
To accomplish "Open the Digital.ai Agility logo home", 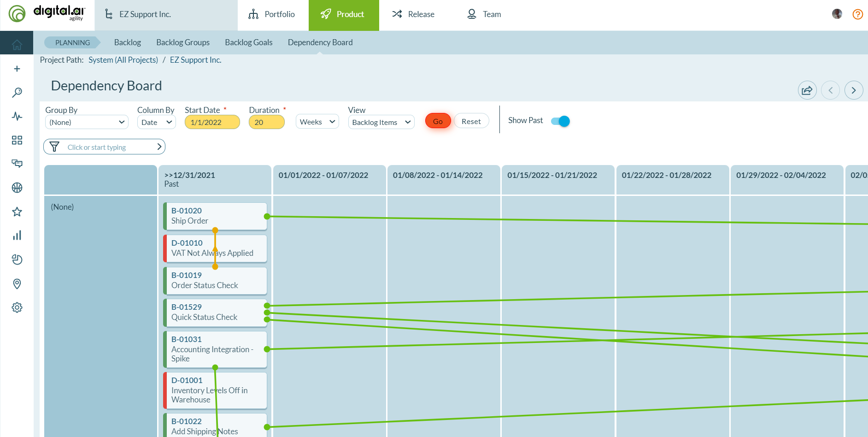I will (x=47, y=13).
